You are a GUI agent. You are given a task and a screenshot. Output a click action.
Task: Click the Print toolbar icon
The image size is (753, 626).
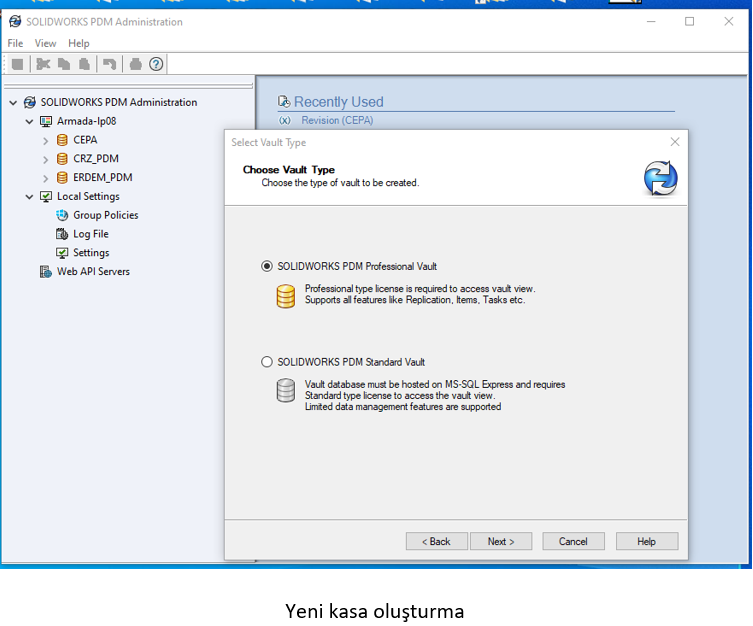pyautogui.click(x=136, y=64)
